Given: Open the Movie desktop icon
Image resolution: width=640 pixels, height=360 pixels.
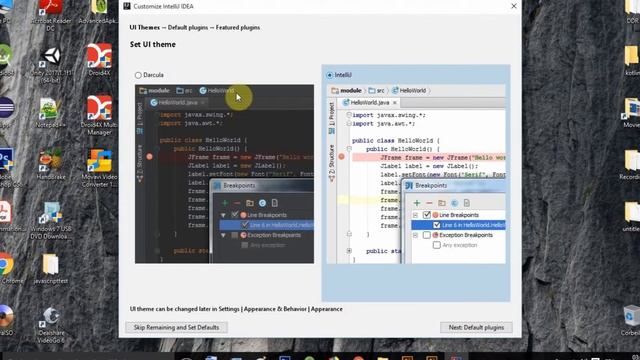Looking at the screenshot, I should coord(632,113).
